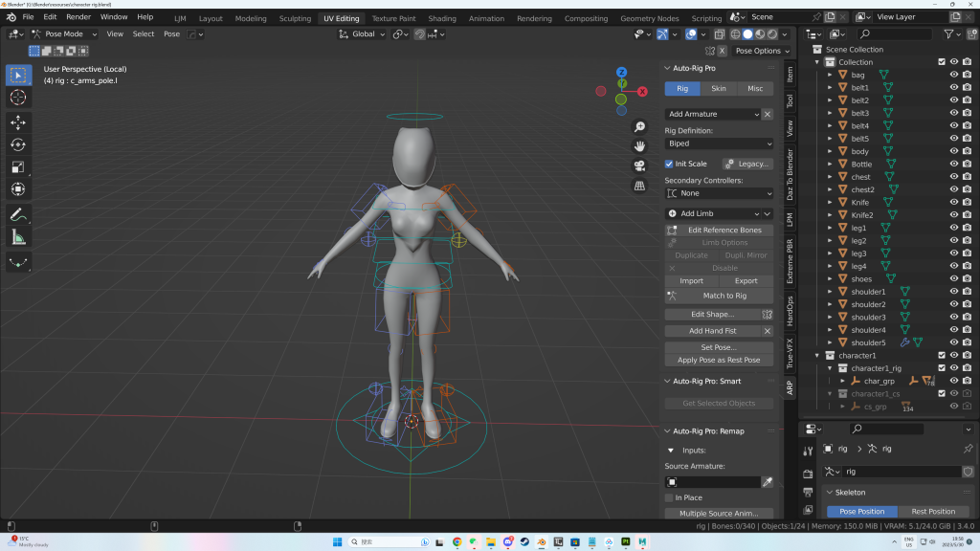Click the outliner search field
The height and width of the screenshot is (551, 980).
(x=894, y=34)
